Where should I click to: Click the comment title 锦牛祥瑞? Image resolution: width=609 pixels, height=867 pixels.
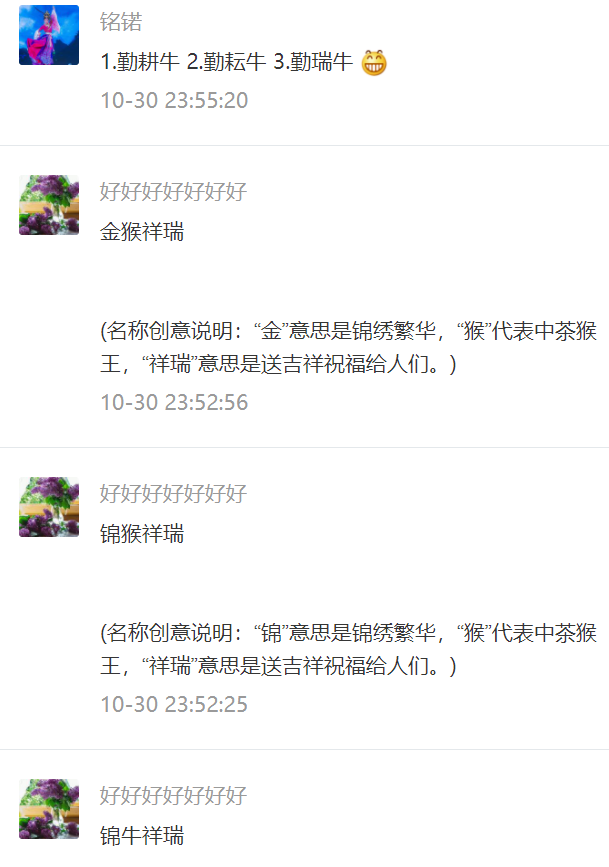tap(142, 835)
